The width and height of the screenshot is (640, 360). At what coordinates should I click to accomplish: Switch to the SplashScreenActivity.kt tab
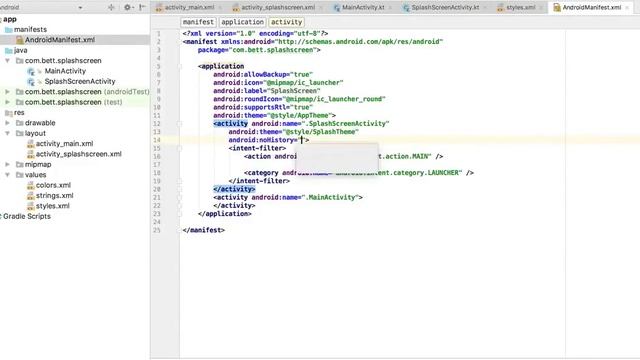click(x=445, y=7)
